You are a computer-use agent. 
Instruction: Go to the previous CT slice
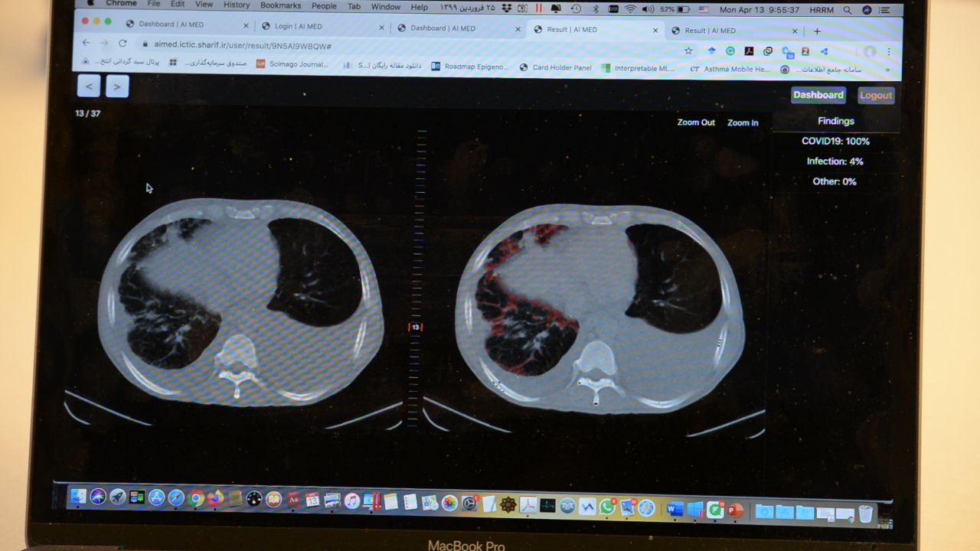click(89, 86)
